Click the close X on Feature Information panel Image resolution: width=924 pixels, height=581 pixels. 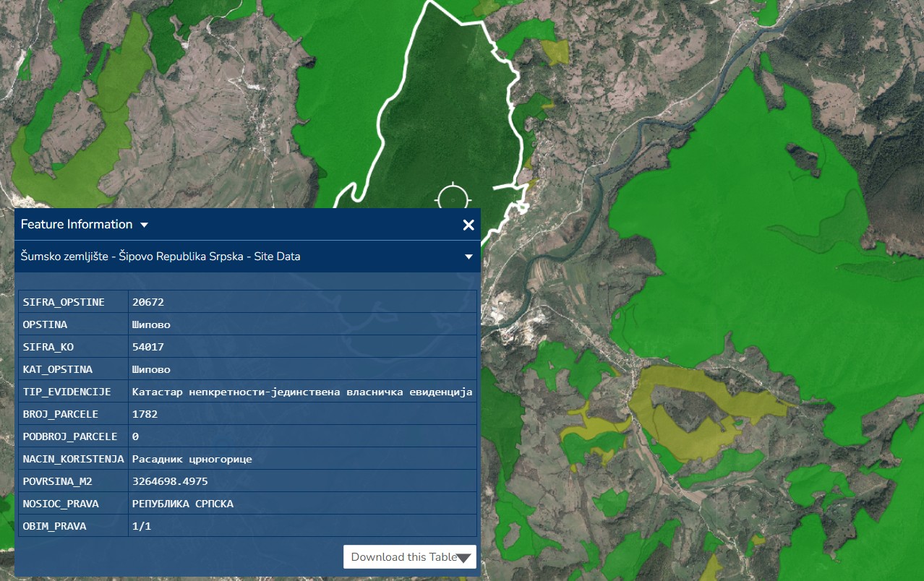(469, 224)
